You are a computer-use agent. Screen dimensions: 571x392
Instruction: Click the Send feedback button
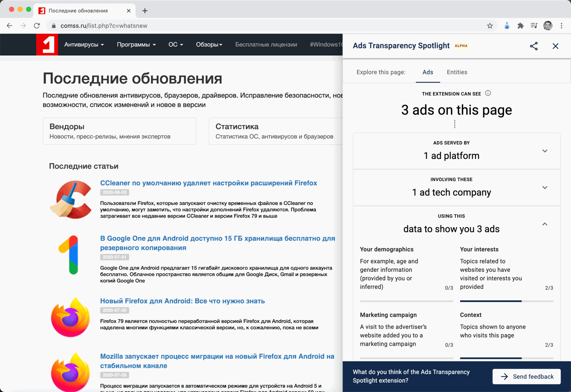527,376
